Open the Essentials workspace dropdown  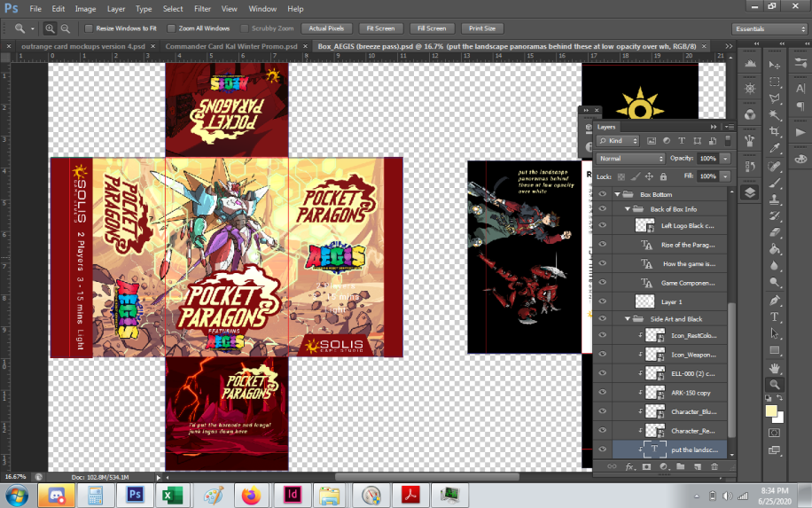(x=770, y=28)
